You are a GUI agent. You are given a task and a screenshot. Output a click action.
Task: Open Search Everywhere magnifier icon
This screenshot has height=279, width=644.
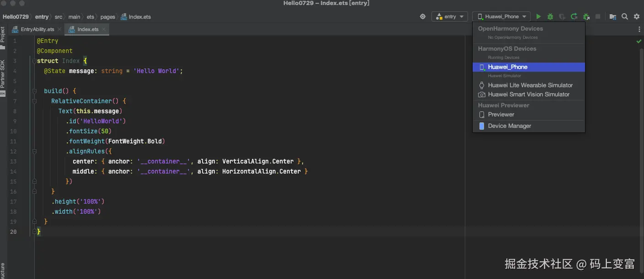[x=625, y=16]
